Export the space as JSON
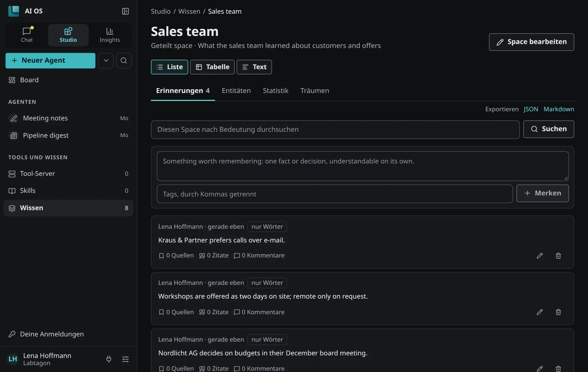This screenshot has height=372, width=588. [531, 109]
